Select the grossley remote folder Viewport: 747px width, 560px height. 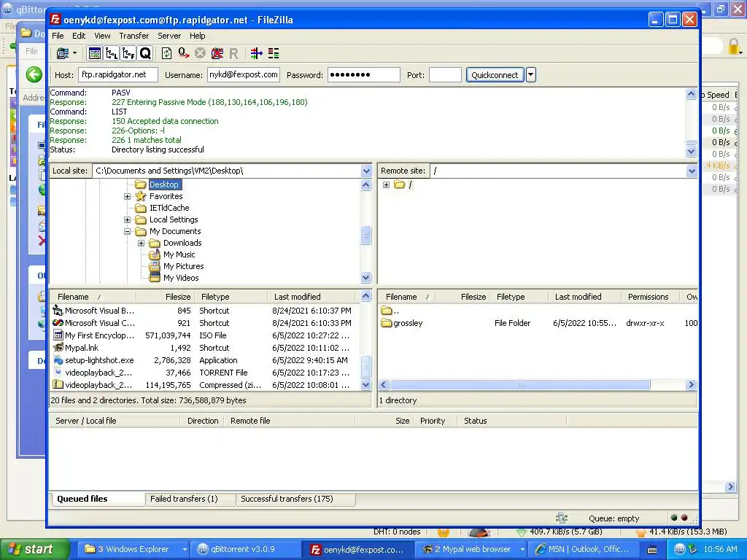[x=408, y=323]
